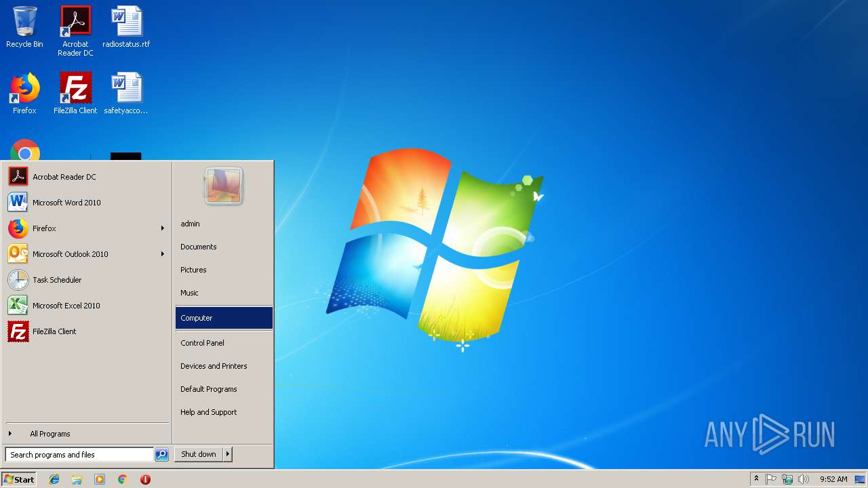Open Documents from Start menu
The image size is (868, 488).
[x=224, y=247]
